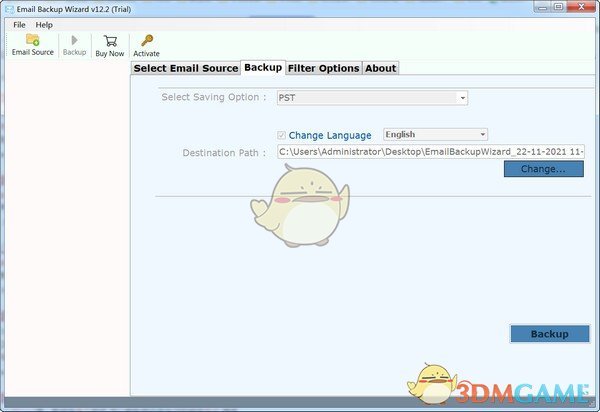Screen dimensions: 600x412
Task: Click the app icon in title bar
Action: (x=10, y=9)
